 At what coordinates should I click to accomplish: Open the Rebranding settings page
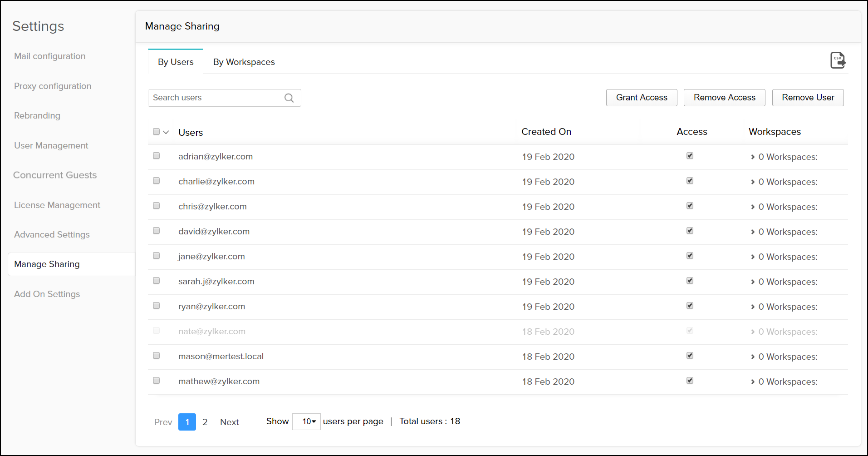coord(37,115)
